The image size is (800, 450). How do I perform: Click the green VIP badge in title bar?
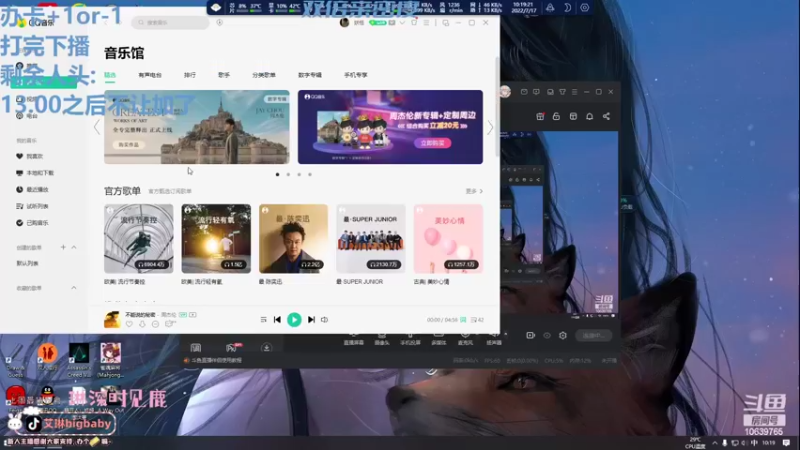[x=378, y=22]
